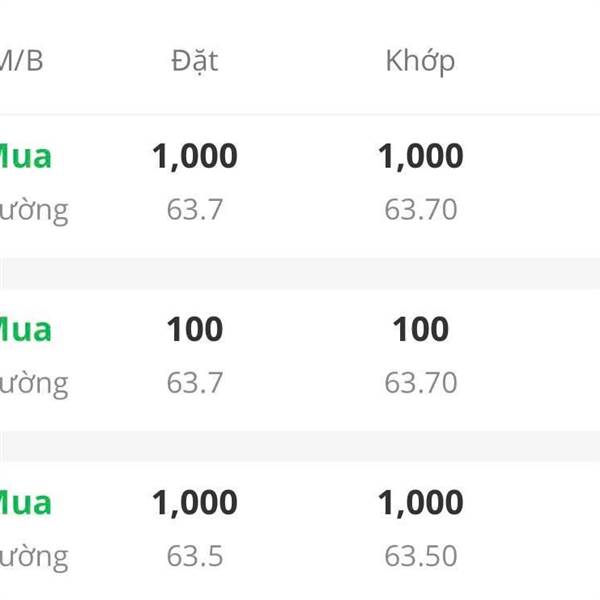This screenshot has height=600, width=600.
Task: Open the first Mua order at 63.7
Action: (300, 183)
